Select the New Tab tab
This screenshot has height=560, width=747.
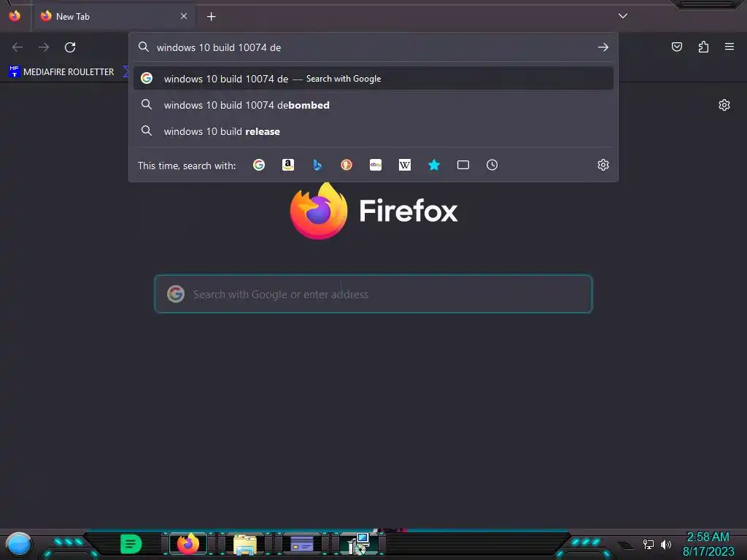[115, 16]
